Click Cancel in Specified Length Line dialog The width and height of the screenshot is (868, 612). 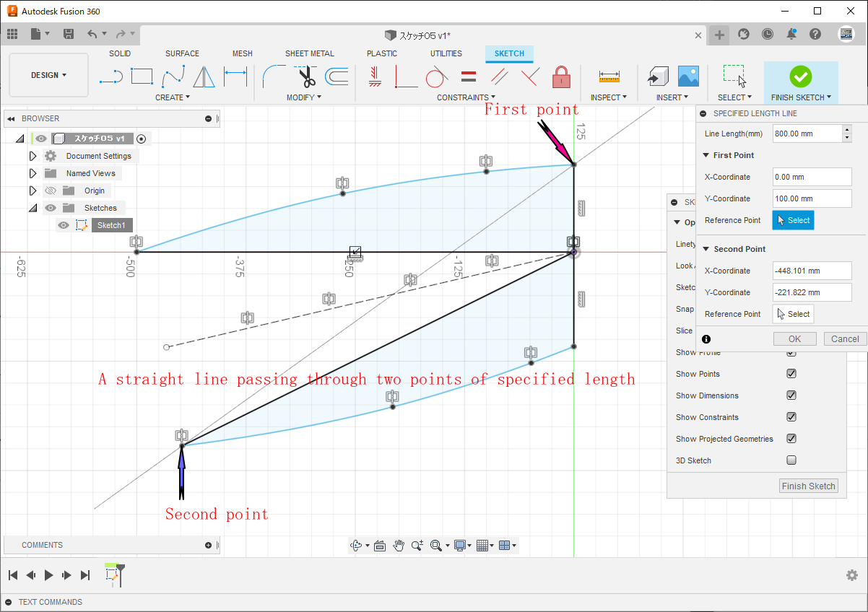click(845, 339)
